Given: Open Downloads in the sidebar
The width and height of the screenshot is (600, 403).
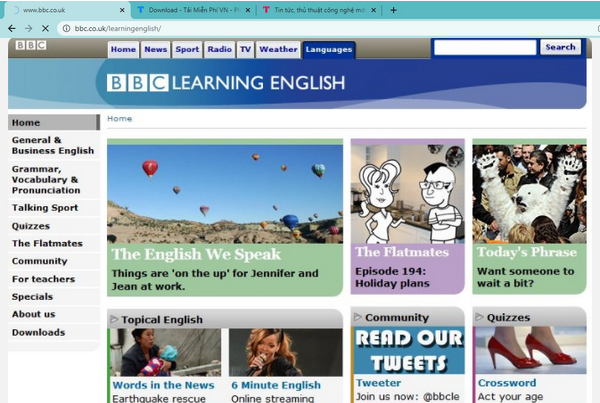Looking at the screenshot, I should tap(53, 332).
